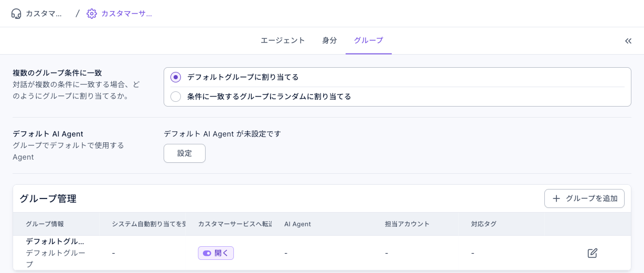Image resolution: width=644 pixels, height=273 pixels.
Task: Open the カスタマ… breadcrumb link
Action: coord(44,14)
